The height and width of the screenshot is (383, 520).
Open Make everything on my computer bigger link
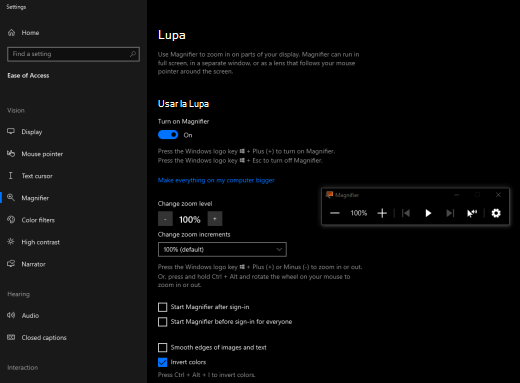pyautogui.click(x=216, y=180)
